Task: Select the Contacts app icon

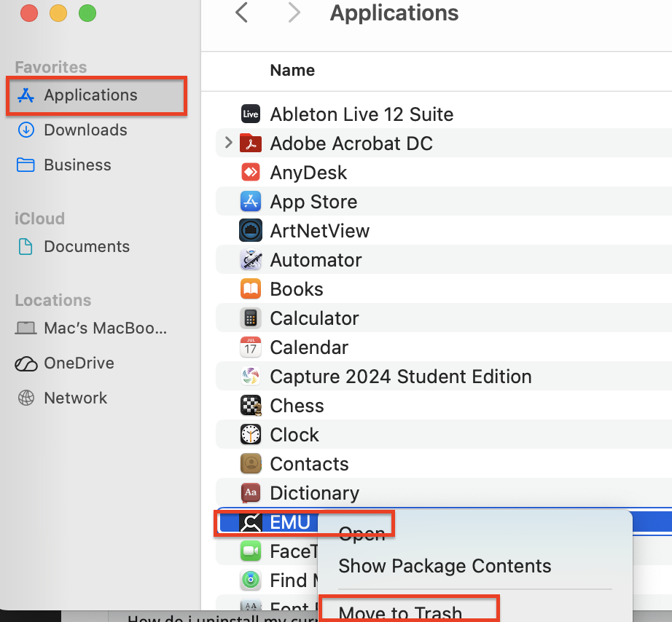Action: 251,463
